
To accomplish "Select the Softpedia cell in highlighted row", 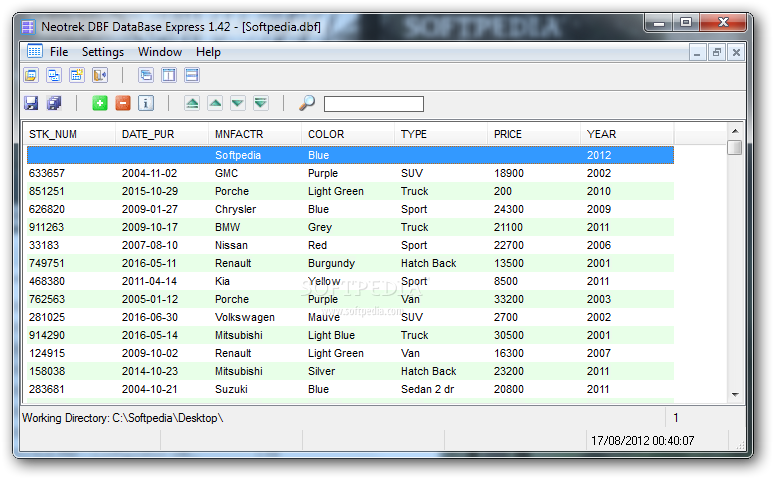I will point(238,155).
